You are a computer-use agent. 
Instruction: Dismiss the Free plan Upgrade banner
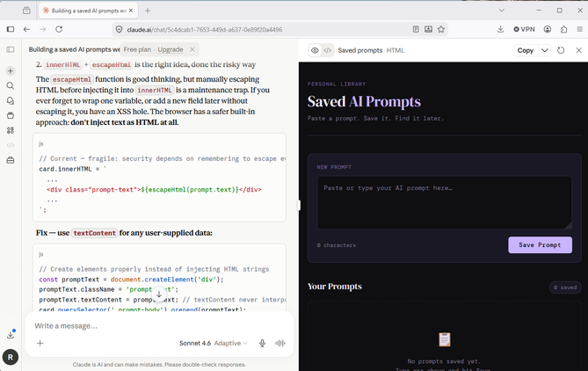(x=192, y=49)
